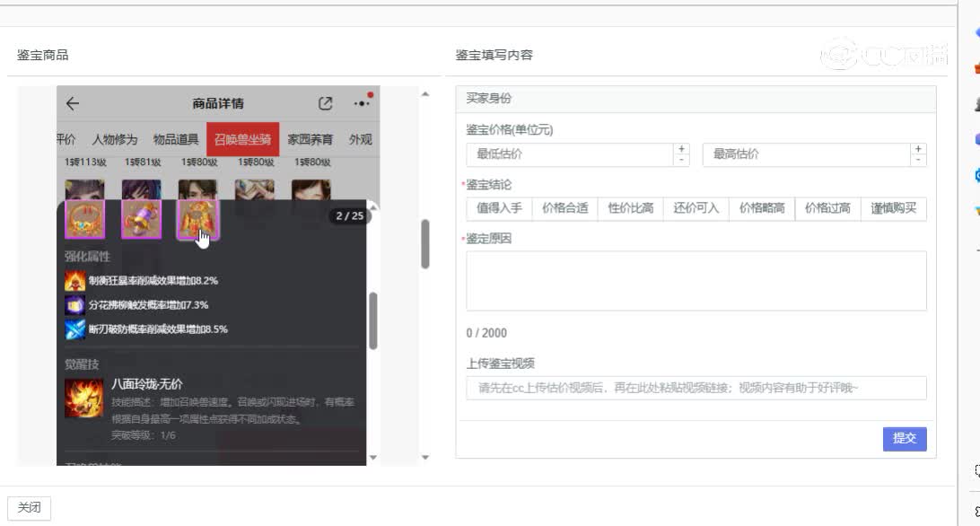Image resolution: width=980 pixels, height=526 pixels.
Task: Submit the appraisal with 提交 button
Action: click(904, 439)
